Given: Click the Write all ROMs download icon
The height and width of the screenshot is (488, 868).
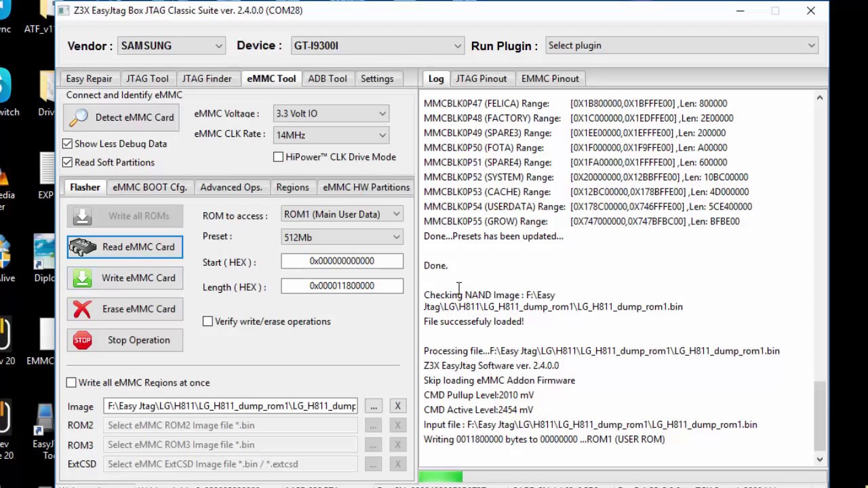Looking at the screenshot, I should coord(82,216).
